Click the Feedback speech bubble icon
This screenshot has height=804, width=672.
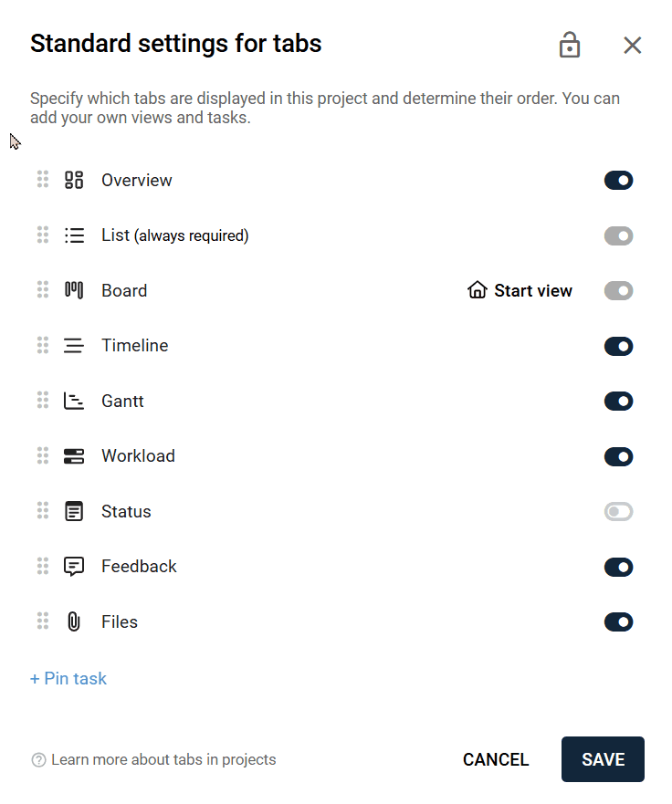(x=74, y=567)
